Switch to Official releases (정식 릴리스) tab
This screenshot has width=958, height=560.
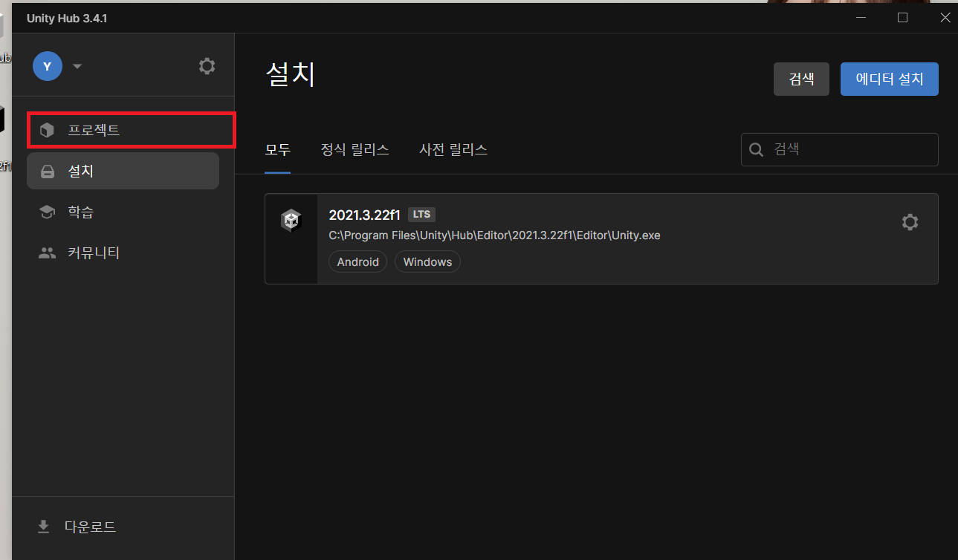[355, 149]
